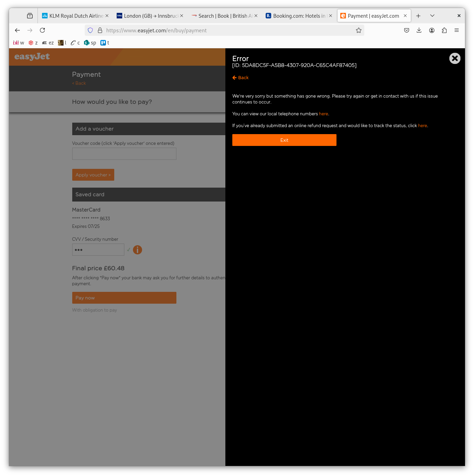Open the Firefox account icon
This screenshot has width=474, height=476.
432,31
